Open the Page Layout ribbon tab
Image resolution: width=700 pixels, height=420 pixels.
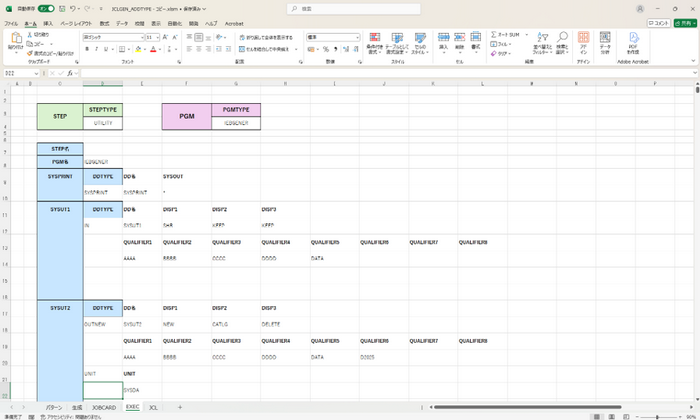click(x=76, y=24)
